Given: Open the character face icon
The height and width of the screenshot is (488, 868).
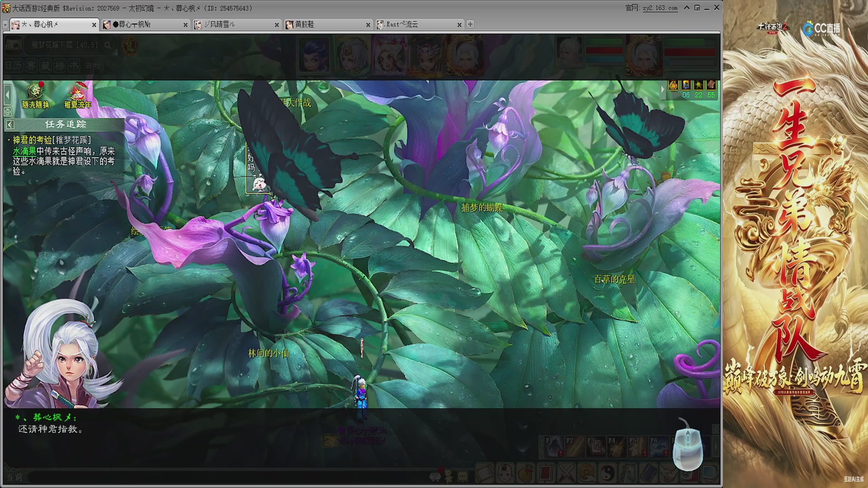Looking at the screenshot, I should tap(505, 474).
